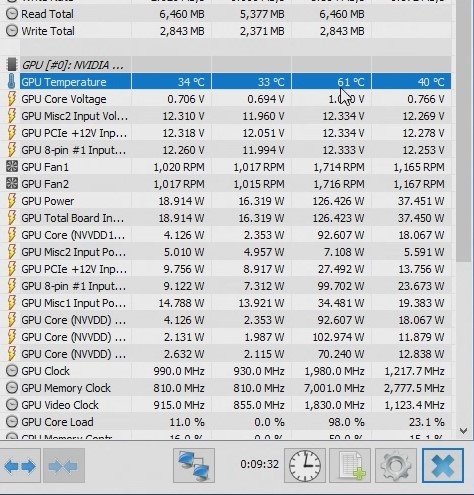Click the blue X close sensors button

(443, 466)
